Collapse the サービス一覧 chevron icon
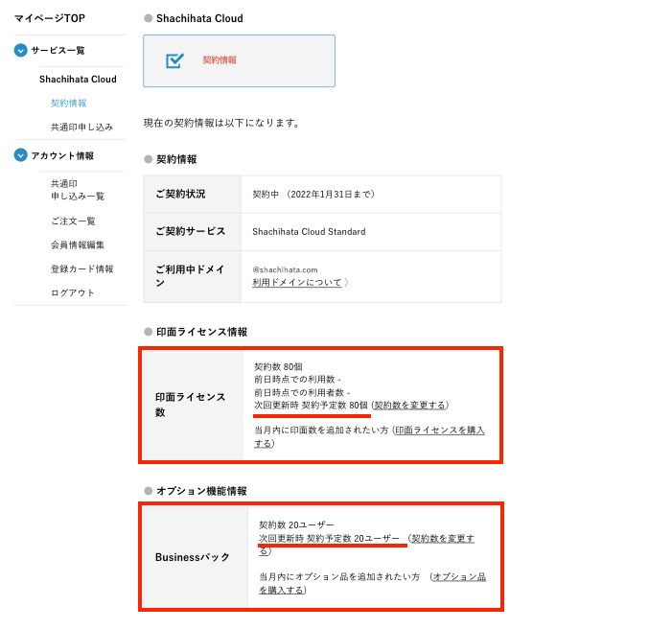 [20, 50]
